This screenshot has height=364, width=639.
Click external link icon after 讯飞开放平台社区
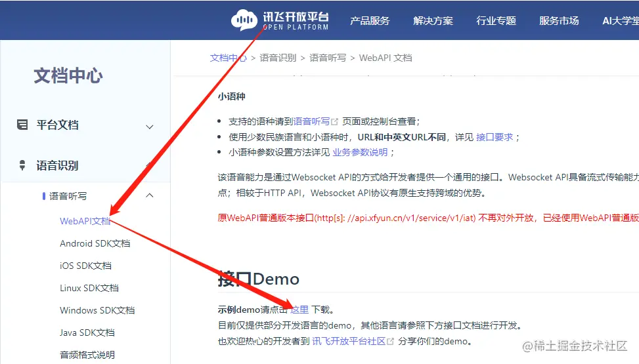tap(390, 341)
